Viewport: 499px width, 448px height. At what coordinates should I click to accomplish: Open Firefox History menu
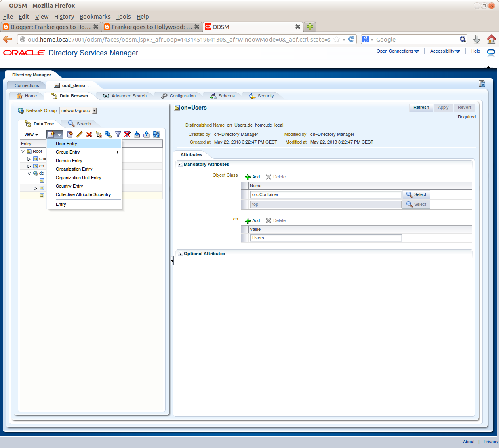pyautogui.click(x=64, y=17)
